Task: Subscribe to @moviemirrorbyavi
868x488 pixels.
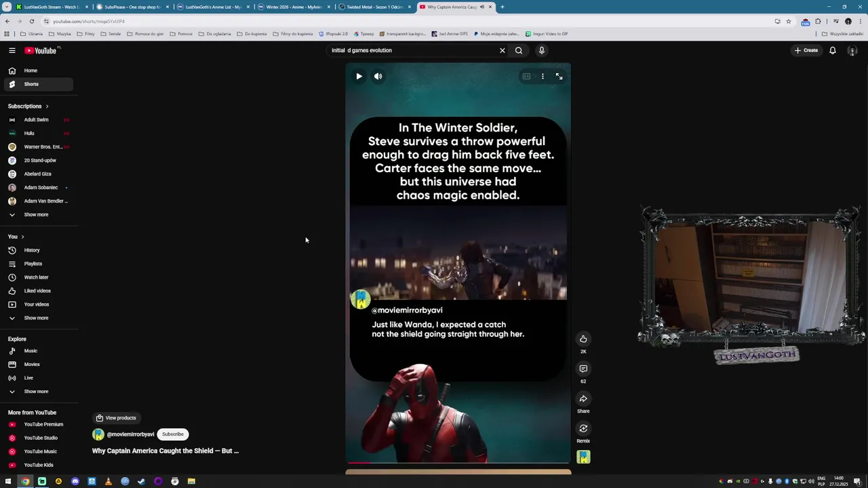Action: [x=173, y=434]
